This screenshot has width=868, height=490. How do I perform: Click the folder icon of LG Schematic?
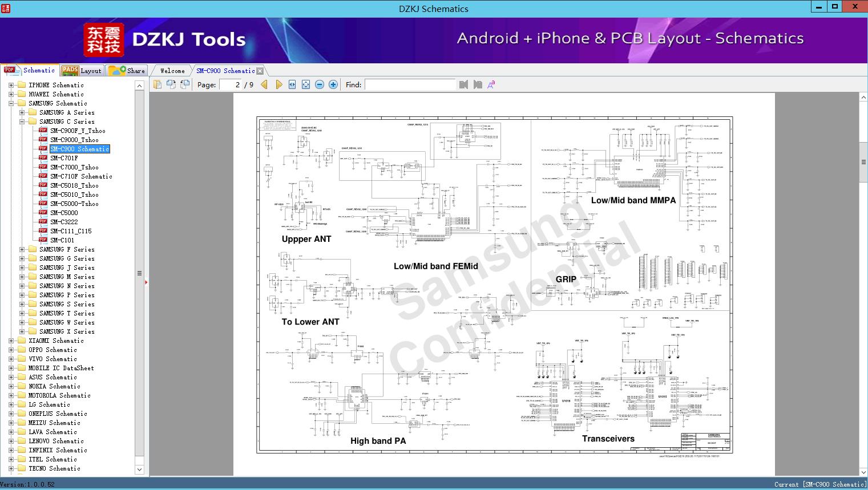22,404
